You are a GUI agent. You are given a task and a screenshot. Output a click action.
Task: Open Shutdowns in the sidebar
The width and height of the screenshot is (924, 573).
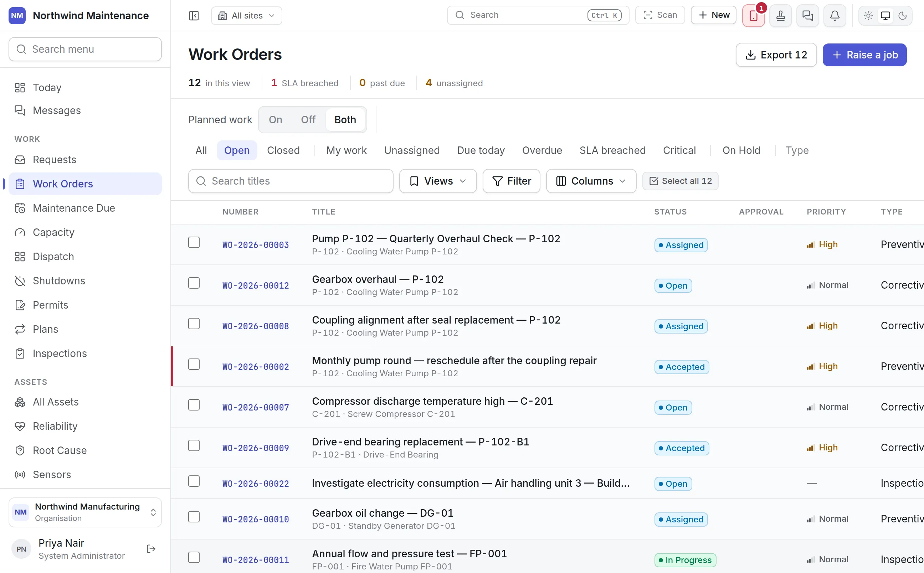pos(85,281)
